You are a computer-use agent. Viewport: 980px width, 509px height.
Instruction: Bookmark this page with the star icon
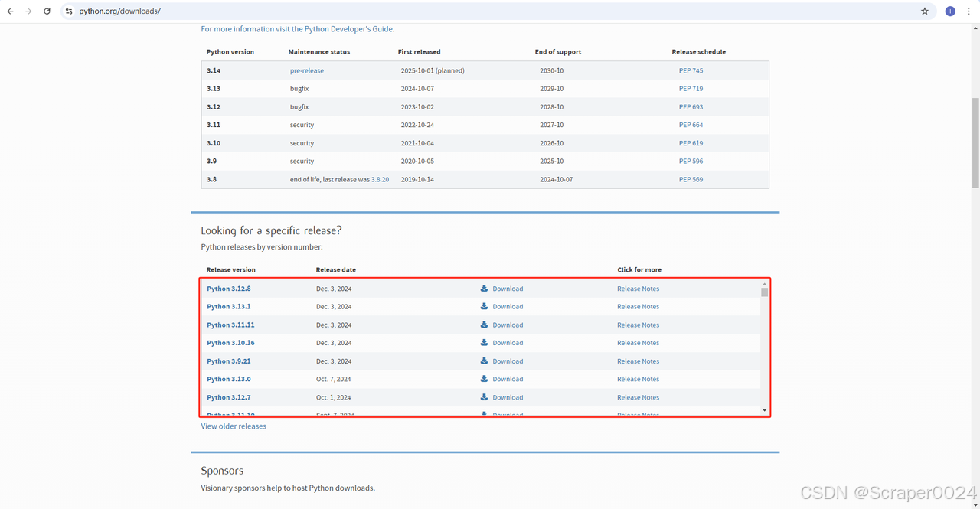(x=925, y=11)
